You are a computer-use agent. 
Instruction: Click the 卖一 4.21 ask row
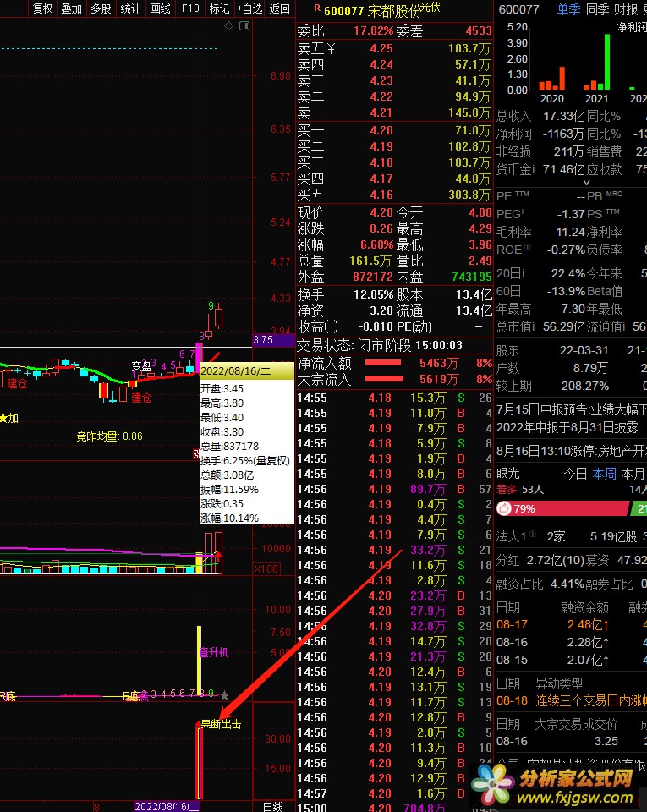point(394,112)
